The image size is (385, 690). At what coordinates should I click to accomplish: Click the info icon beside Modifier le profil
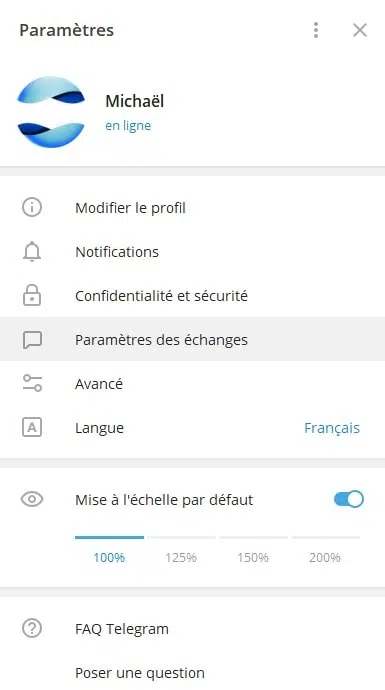tap(32, 207)
